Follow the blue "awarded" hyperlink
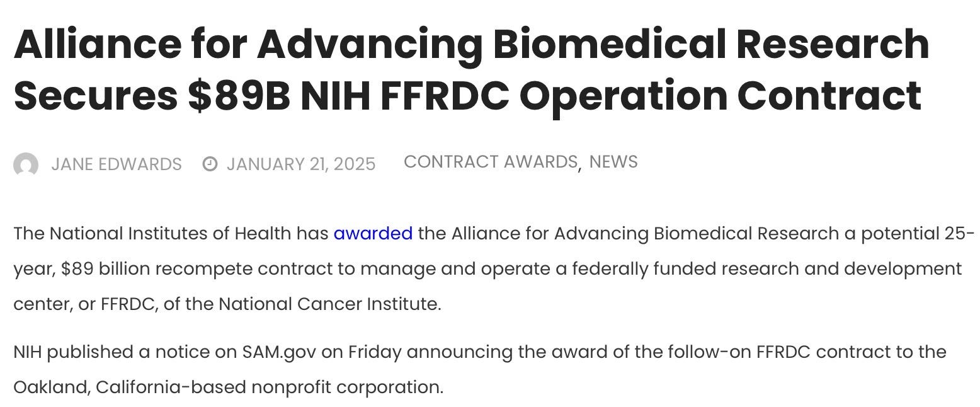 (x=373, y=234)
